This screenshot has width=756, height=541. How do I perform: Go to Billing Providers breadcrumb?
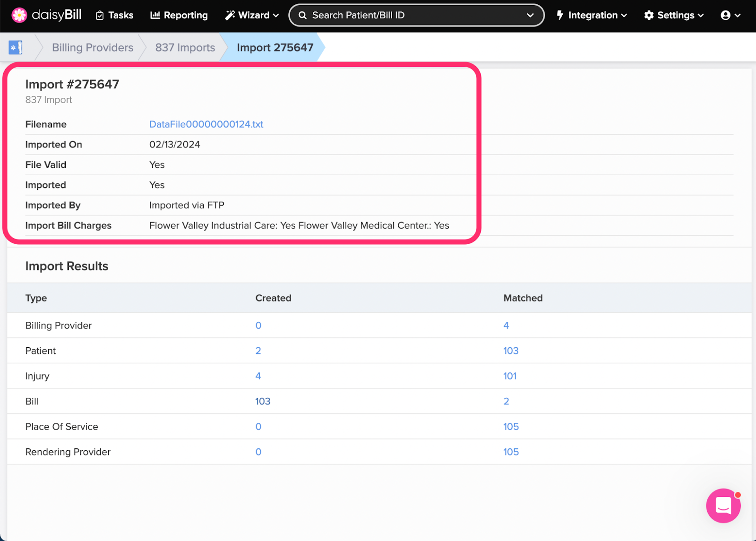coord(93,47)
